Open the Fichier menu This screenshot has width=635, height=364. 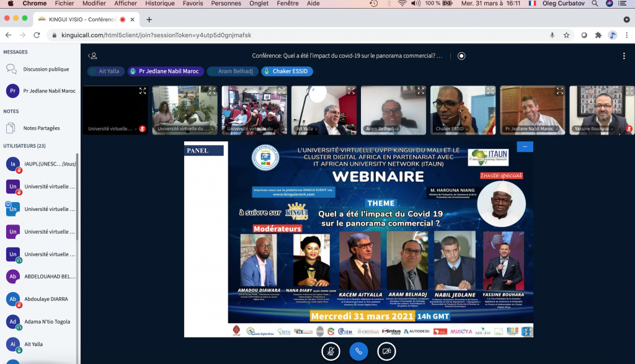64,3
